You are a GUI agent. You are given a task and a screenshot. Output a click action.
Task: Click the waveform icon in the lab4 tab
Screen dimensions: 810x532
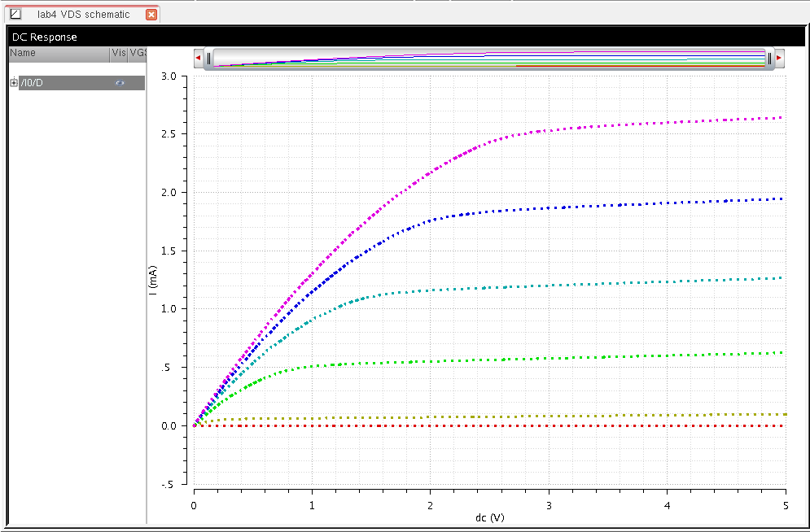click(15, 15)
